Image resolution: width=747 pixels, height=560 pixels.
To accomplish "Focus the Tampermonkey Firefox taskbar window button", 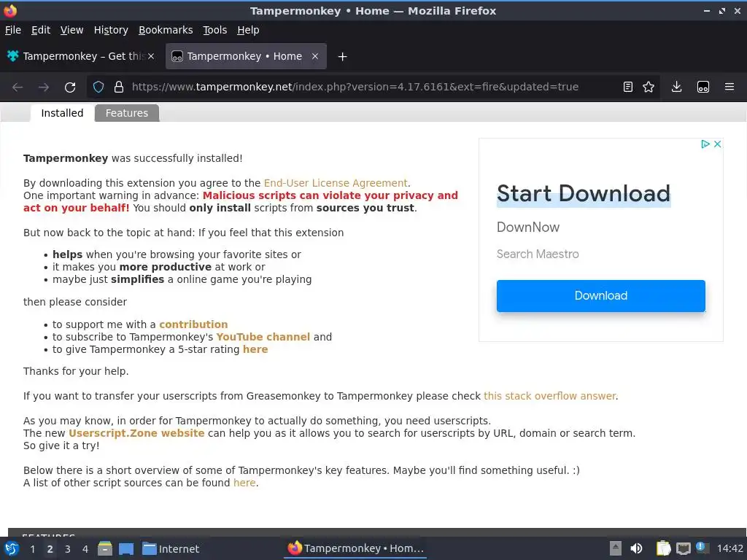I will (356, 548).
